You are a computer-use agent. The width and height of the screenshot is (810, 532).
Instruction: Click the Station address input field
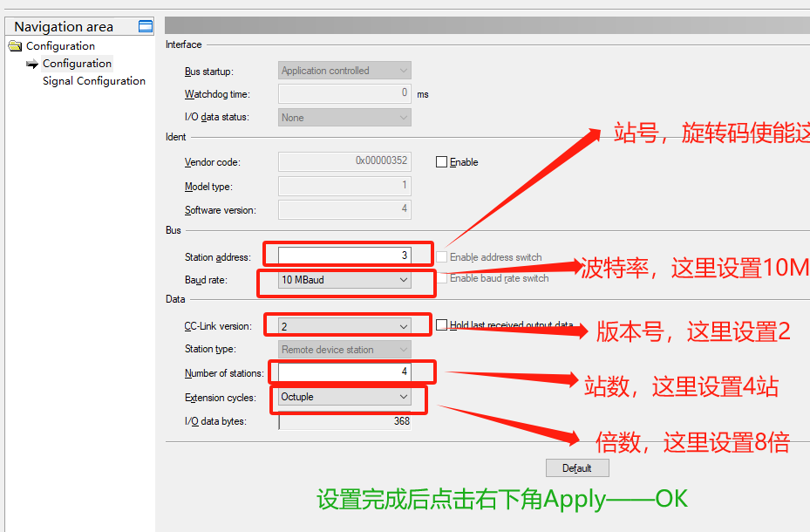[344, 256]
